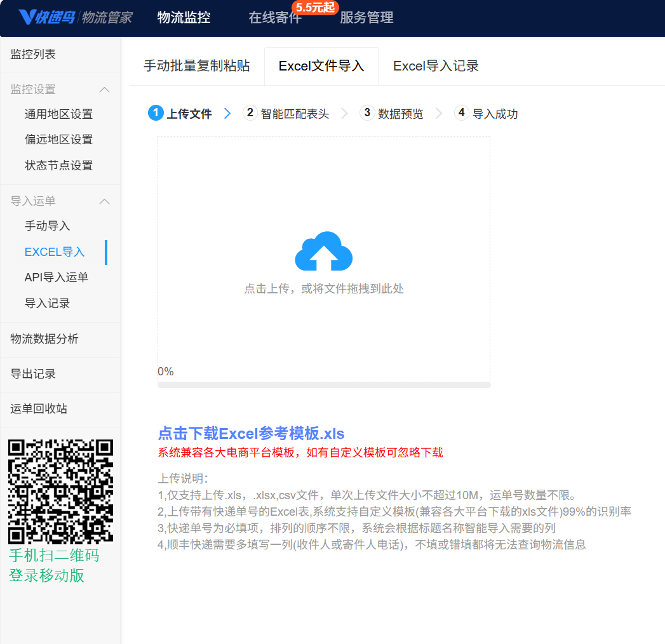Click the QR code image for mobile login

[60, 490]
